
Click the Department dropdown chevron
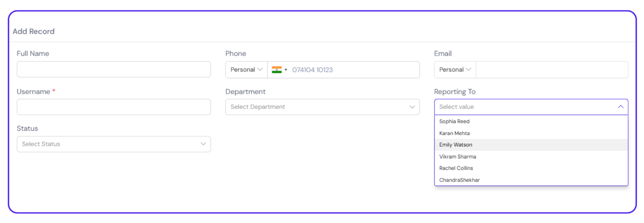point(412,107)
